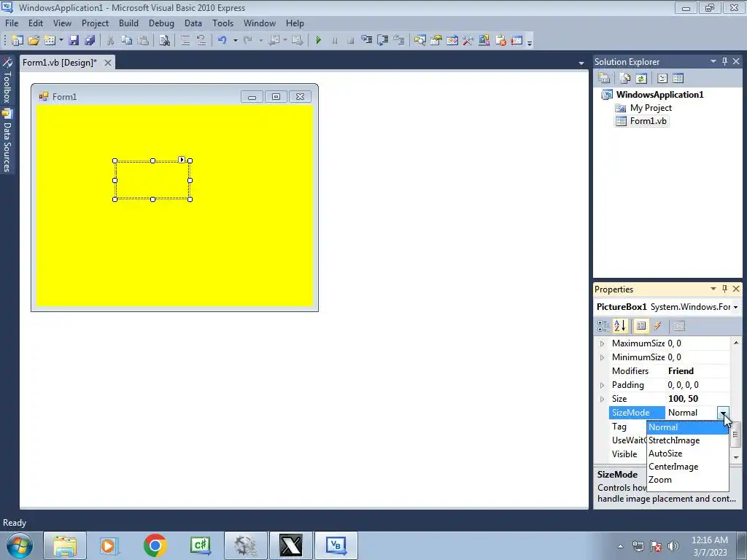Click the Toolbox hammer-wrench toolbar icon

[x=468, y=41]
